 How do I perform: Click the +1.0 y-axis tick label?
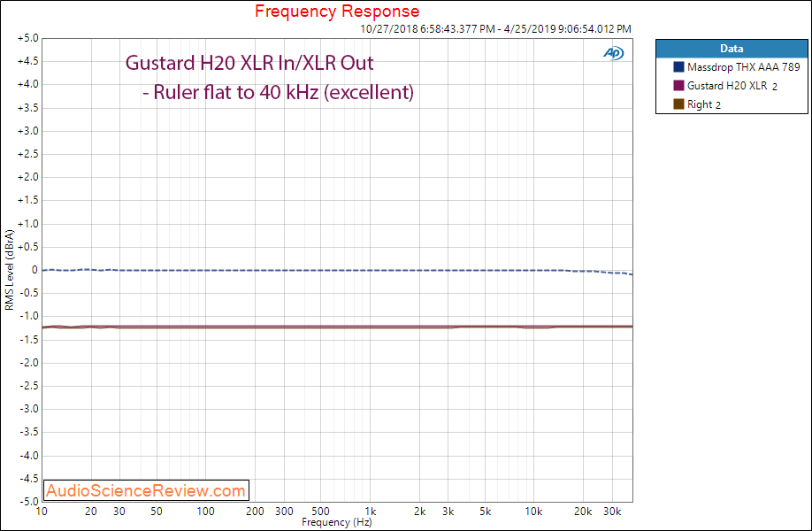[28, 224]
